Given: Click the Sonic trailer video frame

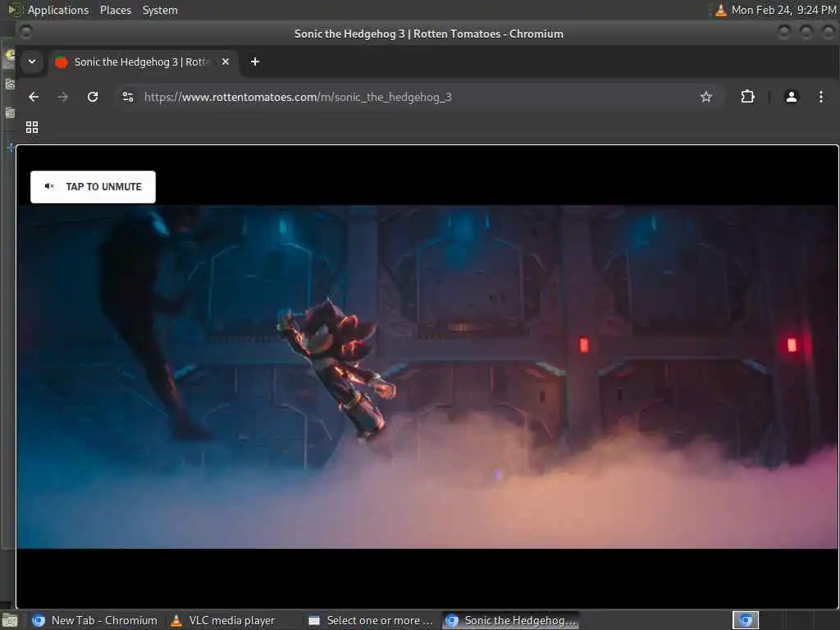Looking at the screenshot, I should [x=427, y=377].
